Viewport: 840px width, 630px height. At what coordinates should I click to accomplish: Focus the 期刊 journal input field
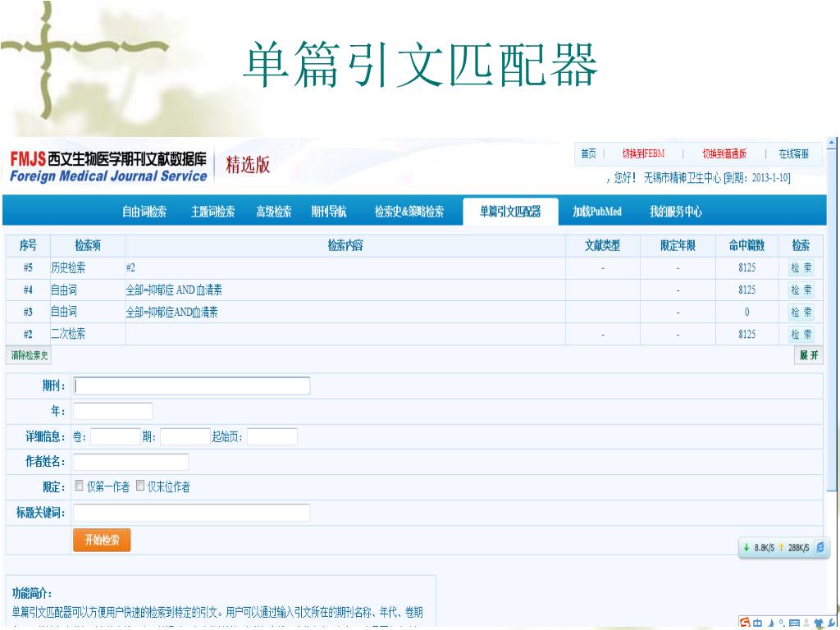tap(191, 386)
